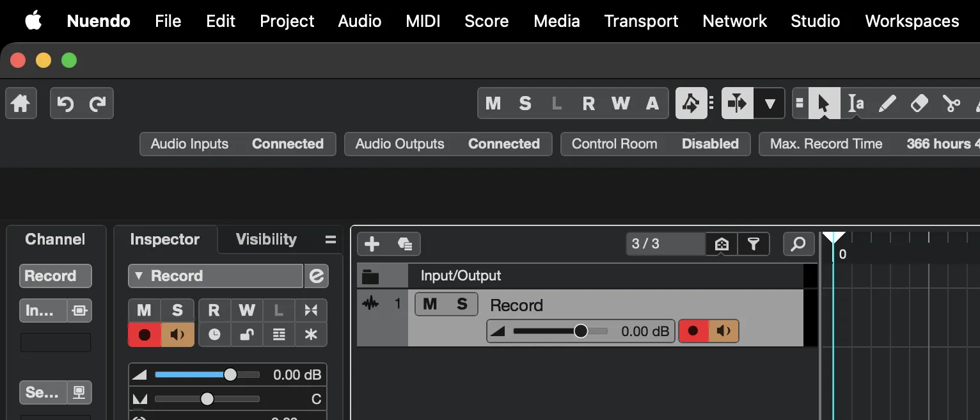This screenshot has height=420, width=980.
Task: Click the Inspector pan icon
Action: (x=139, y=400)
